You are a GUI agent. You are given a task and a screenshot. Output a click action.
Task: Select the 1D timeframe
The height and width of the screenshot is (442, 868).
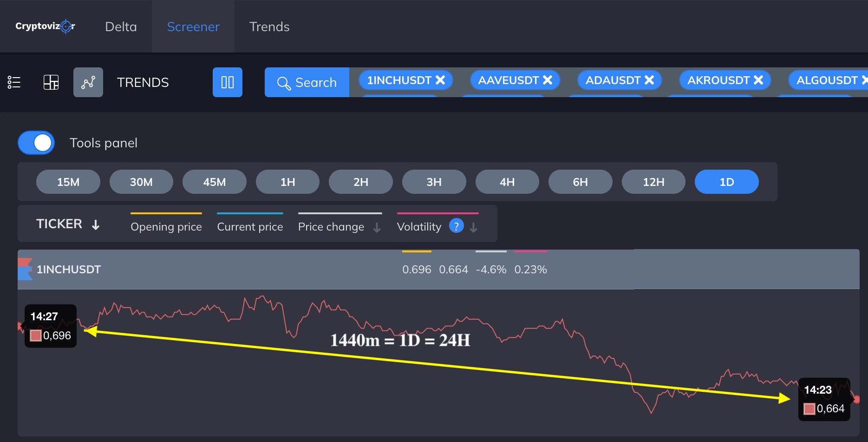[726, 182]
